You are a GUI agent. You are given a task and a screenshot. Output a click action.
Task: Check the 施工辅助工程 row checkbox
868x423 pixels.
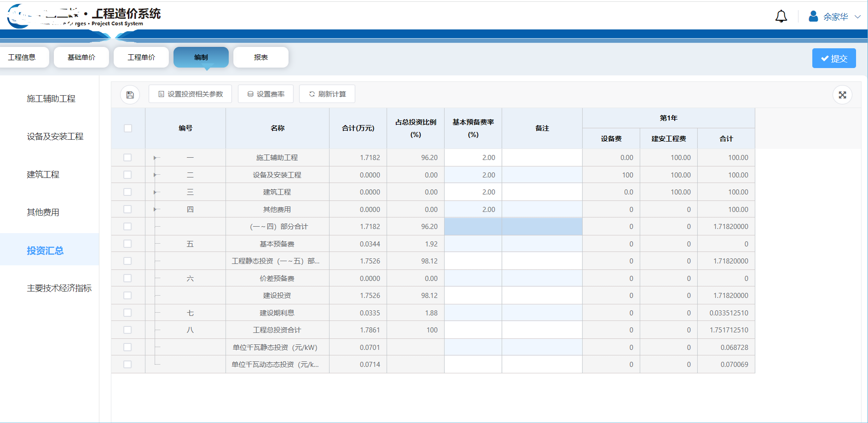(128, 158)
